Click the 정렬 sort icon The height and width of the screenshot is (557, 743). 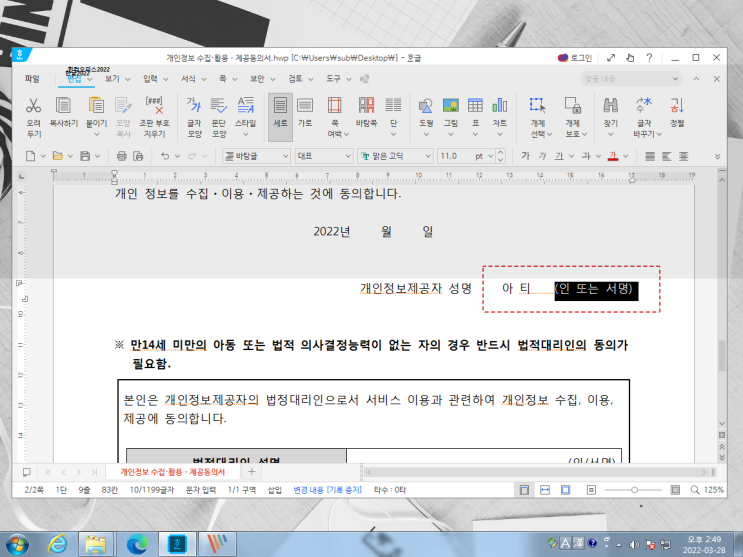click(677, 106)
